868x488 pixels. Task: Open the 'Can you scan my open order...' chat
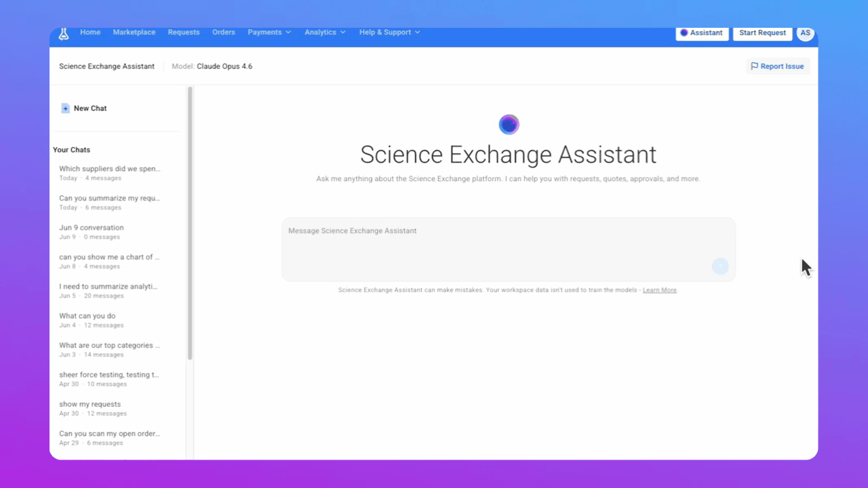click(110, 437)
